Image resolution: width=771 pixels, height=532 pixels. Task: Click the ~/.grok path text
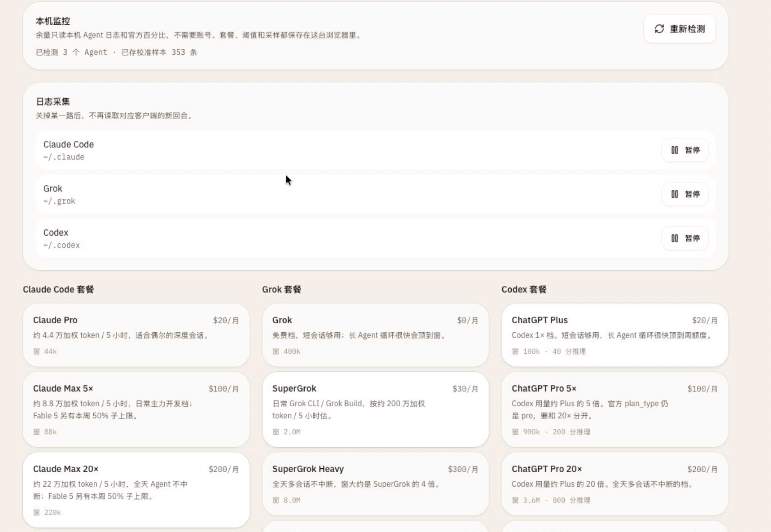pyautogui.click(x=59, y=201)
